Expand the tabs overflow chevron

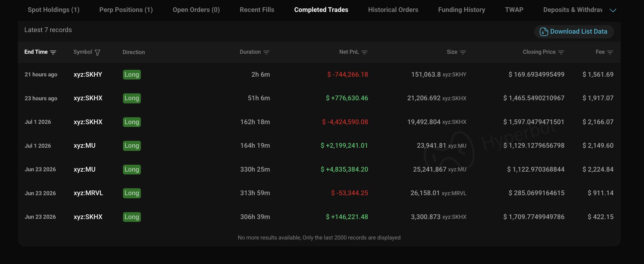tap(613, 10)
